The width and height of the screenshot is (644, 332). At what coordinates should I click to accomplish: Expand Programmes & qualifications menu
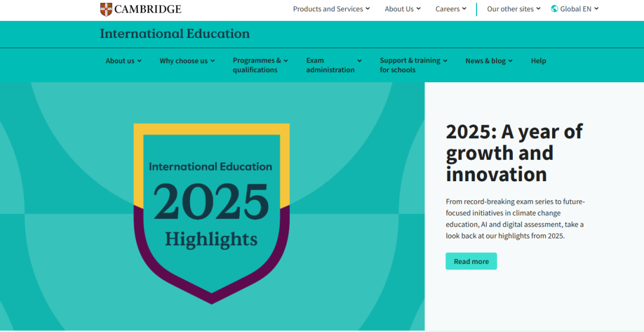[x=260, y=65]
